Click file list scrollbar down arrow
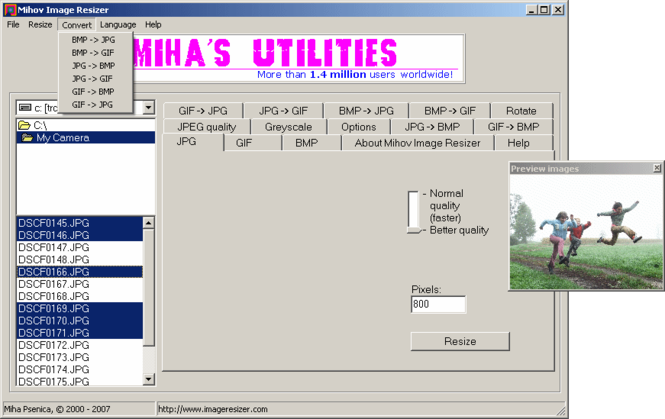 coord(148,379)
